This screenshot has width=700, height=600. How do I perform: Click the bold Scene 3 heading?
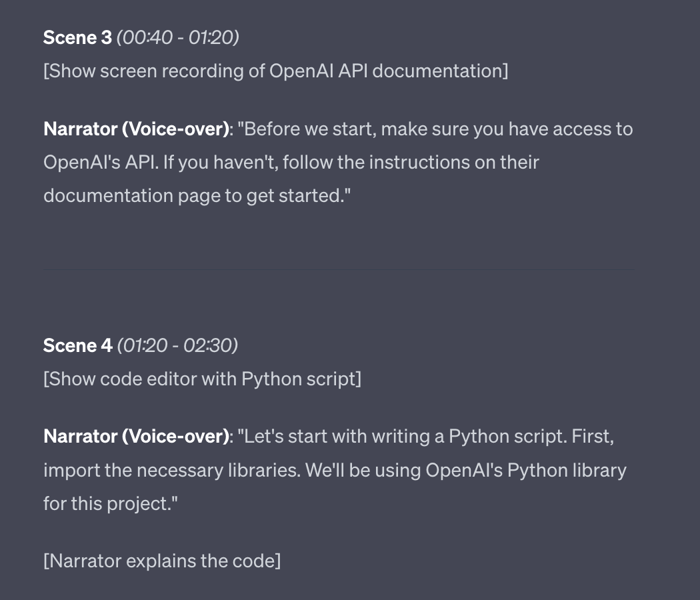point(77,37)
